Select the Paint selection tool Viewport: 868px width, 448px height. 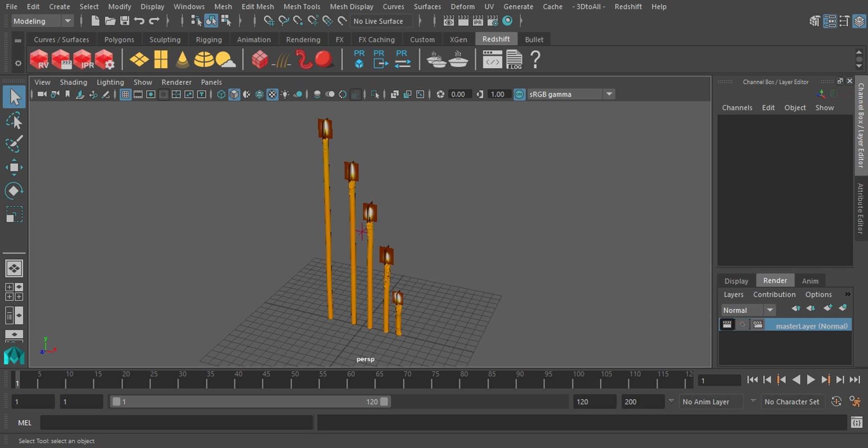pos(14,144)
